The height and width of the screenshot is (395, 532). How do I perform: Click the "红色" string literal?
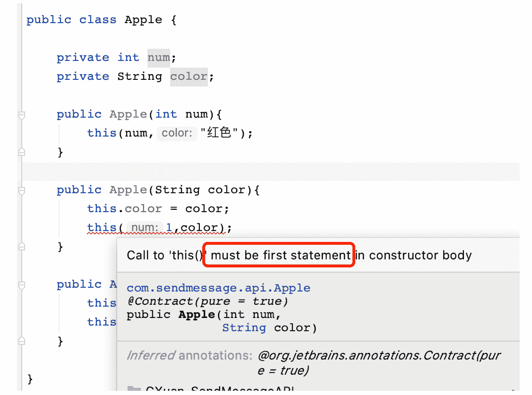(220, 133)
